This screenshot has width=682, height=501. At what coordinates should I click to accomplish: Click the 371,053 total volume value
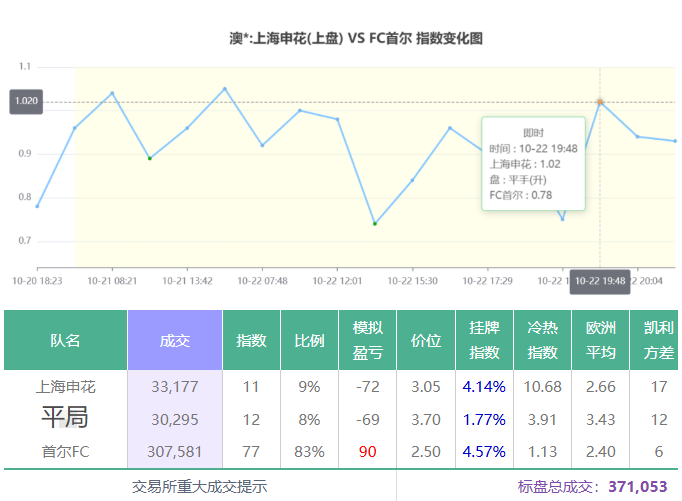637,487
